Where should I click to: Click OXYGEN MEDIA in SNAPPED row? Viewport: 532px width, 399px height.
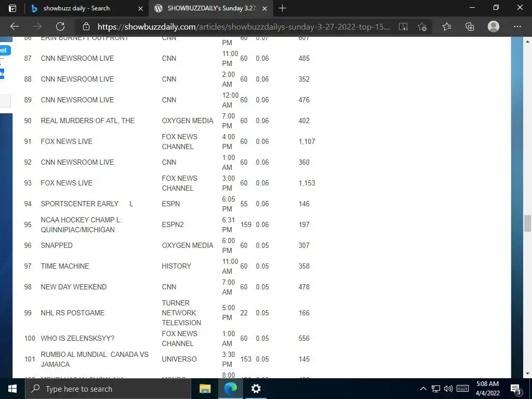(188, 245)
